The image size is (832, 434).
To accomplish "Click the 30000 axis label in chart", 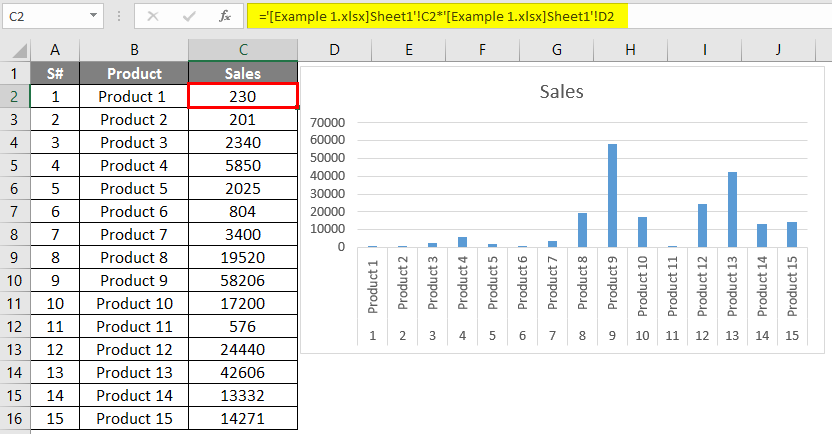I will point(327,194).
